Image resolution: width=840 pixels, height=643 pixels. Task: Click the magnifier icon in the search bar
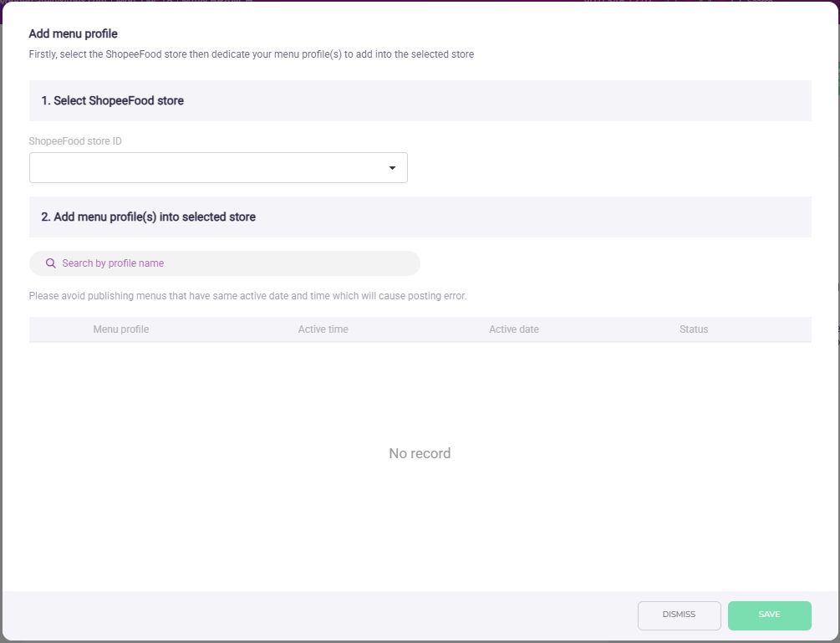click(x=50, y=263)
